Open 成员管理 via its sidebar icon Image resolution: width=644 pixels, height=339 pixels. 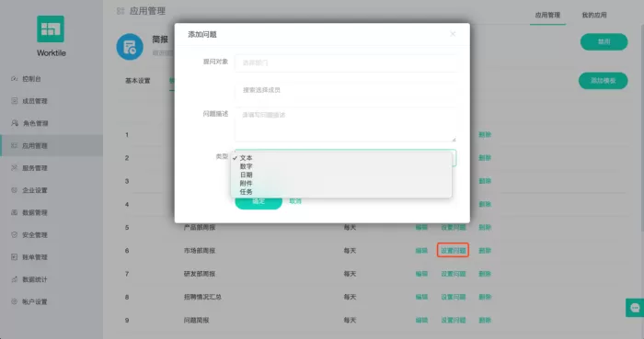15,101
